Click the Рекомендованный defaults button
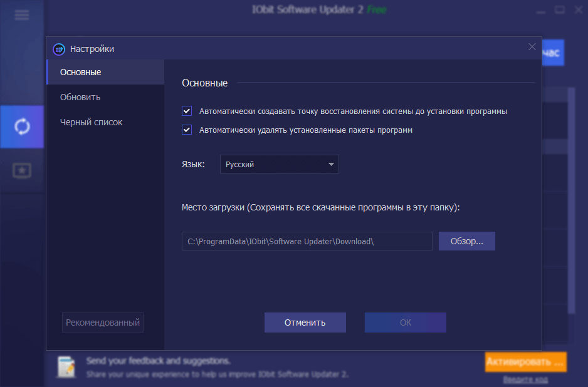588x387 pixels. tap(103, 322)
